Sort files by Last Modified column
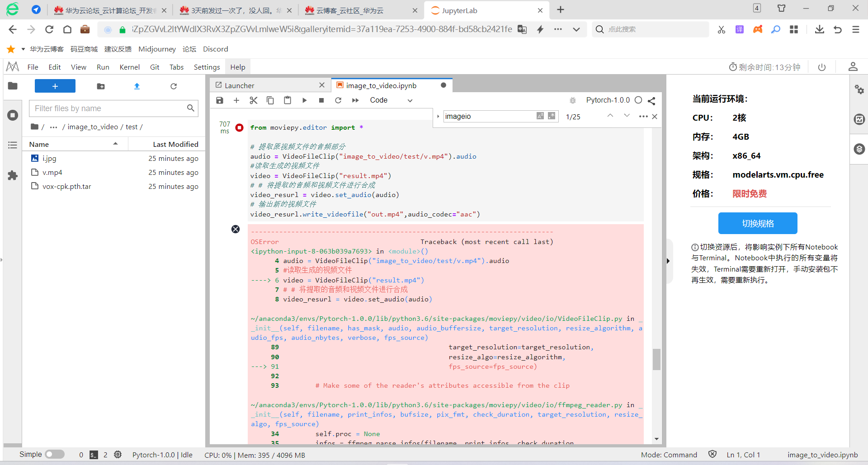 point(175,144)
